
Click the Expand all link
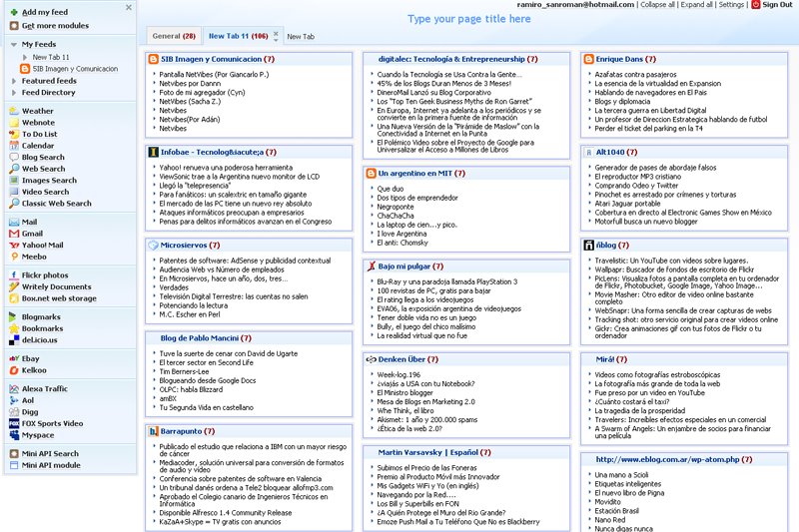point(696,5)
